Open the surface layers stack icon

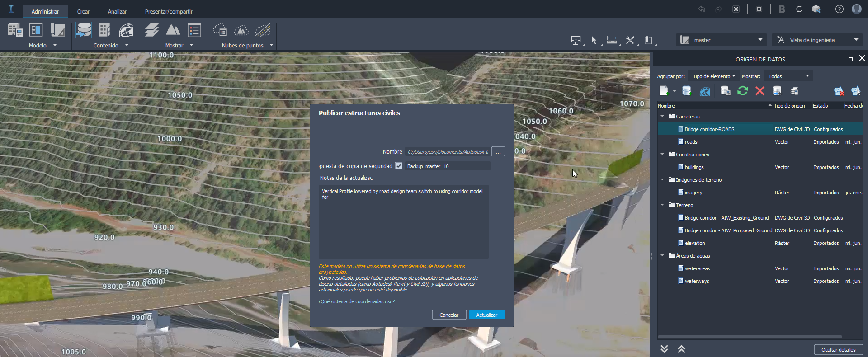[151, 30]
